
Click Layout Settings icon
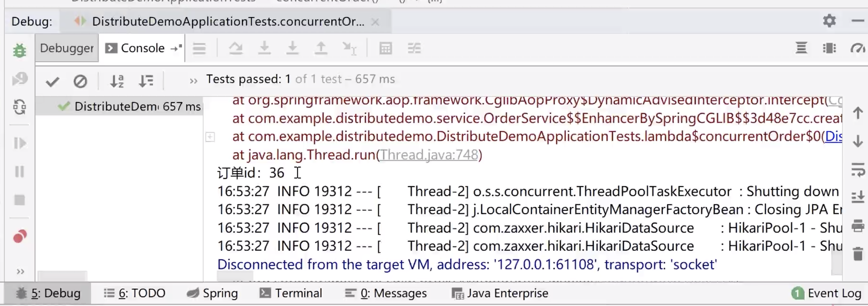point(829,48)
